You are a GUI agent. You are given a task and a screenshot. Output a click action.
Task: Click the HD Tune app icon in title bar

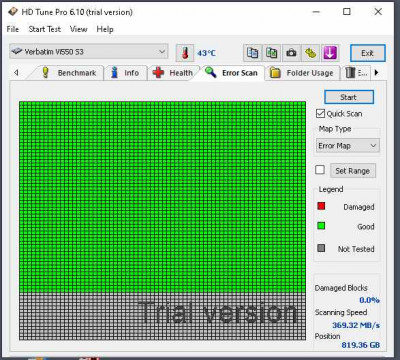pyautogui.click(x=13, y=12)
